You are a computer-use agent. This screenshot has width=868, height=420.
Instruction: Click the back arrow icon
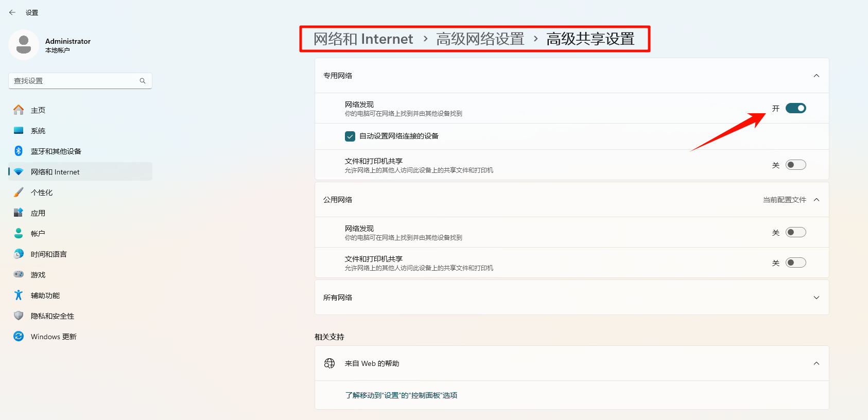pyautogui.click(x=12, y=12)
